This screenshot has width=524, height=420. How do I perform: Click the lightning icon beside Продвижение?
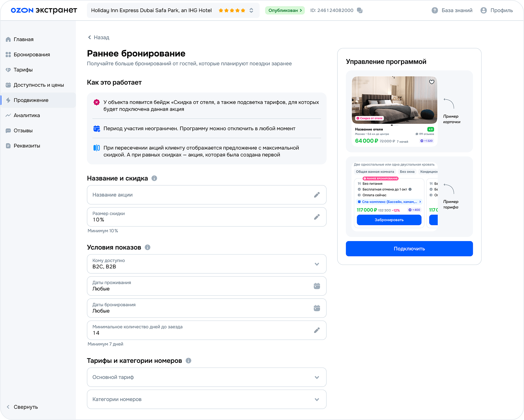(x=8, y=100)
